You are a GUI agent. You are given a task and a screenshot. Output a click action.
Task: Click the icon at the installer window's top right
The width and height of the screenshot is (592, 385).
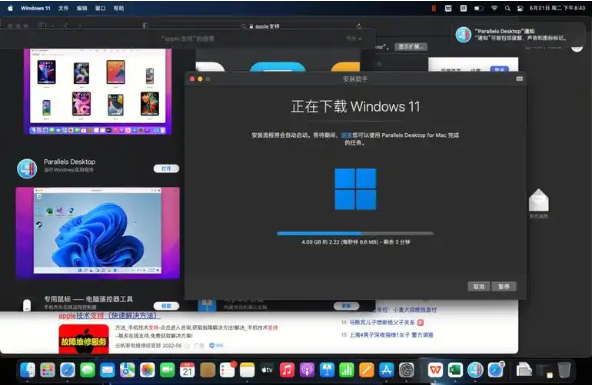(520, 79)
